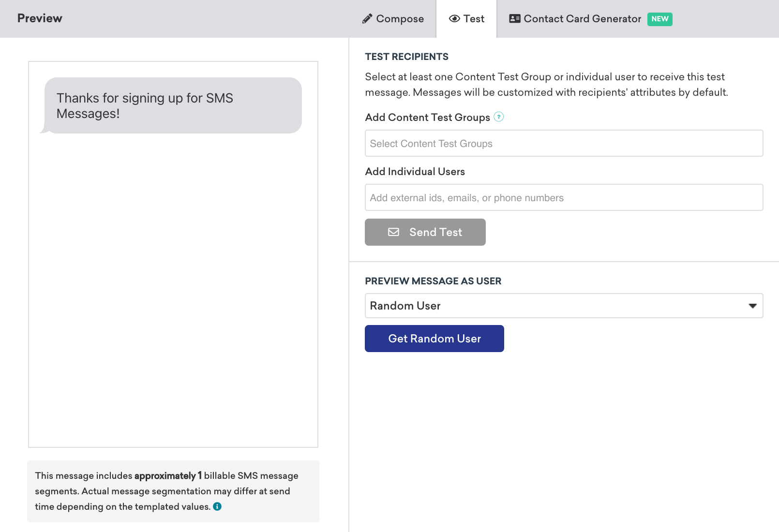The image size is (779, 532).
Task: Click the envelope icon in Send Test
Action: click(394, 232)
